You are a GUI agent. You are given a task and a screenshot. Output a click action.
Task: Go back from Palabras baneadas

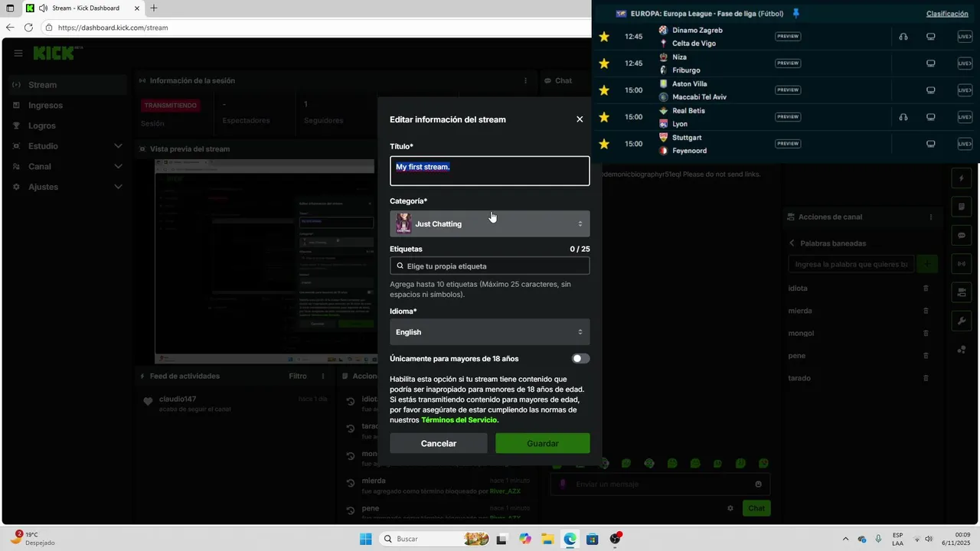(x=792, y=243)
